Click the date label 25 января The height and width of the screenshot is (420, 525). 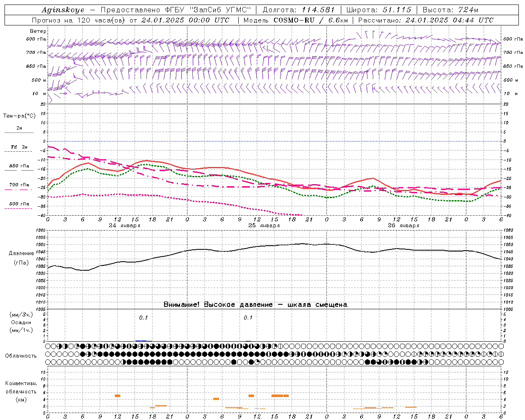coord(264,225)
